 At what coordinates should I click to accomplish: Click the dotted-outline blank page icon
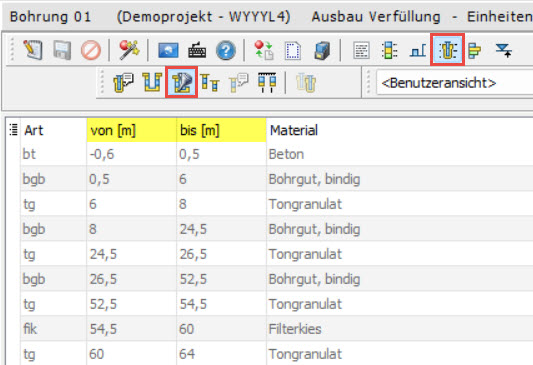pyautogui.click(x=293, y=50)
